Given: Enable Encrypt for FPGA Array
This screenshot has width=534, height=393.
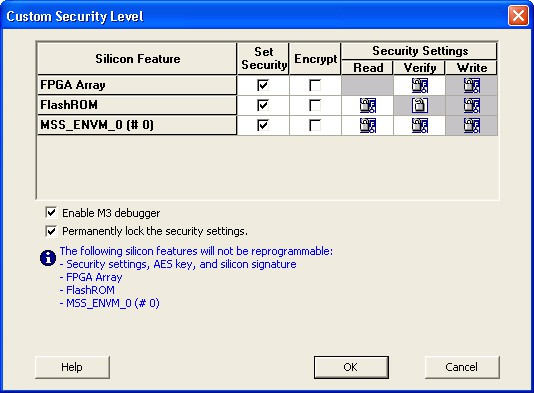Looking at the screenshot, I should coord(315,85).
